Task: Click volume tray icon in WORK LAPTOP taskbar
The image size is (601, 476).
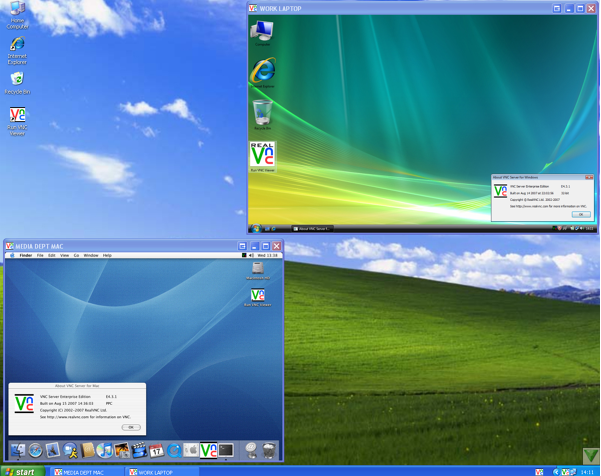Action: coord(581,228)
